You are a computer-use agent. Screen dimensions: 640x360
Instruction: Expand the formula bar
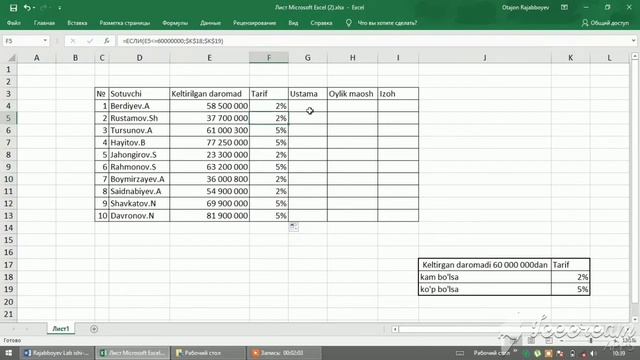(x=633, y=41)
